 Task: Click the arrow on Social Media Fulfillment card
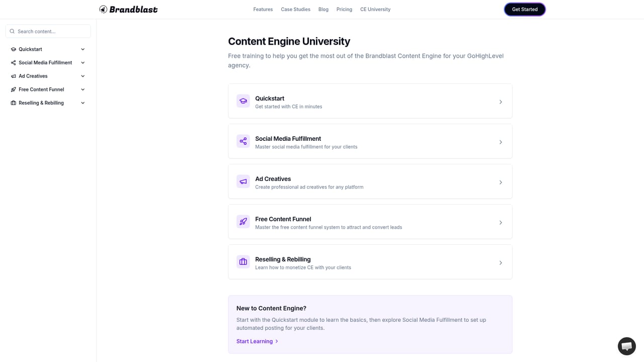(x=501, y=142)
